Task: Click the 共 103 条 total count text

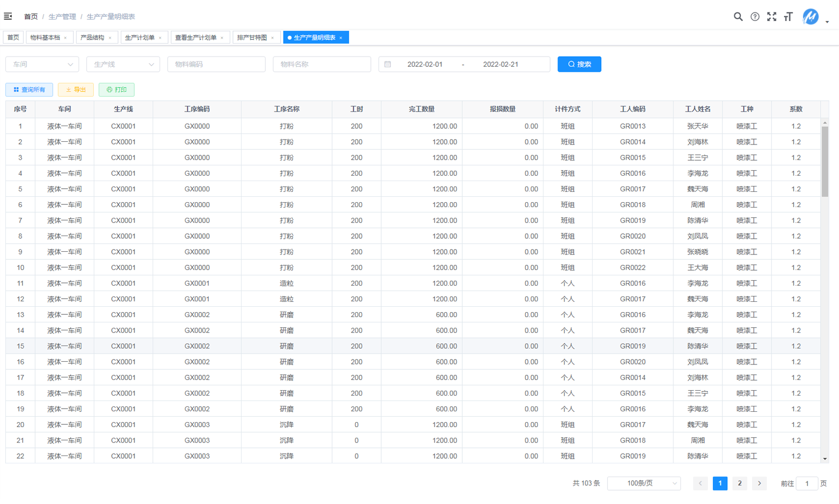Action: click(x=586, y=484)
